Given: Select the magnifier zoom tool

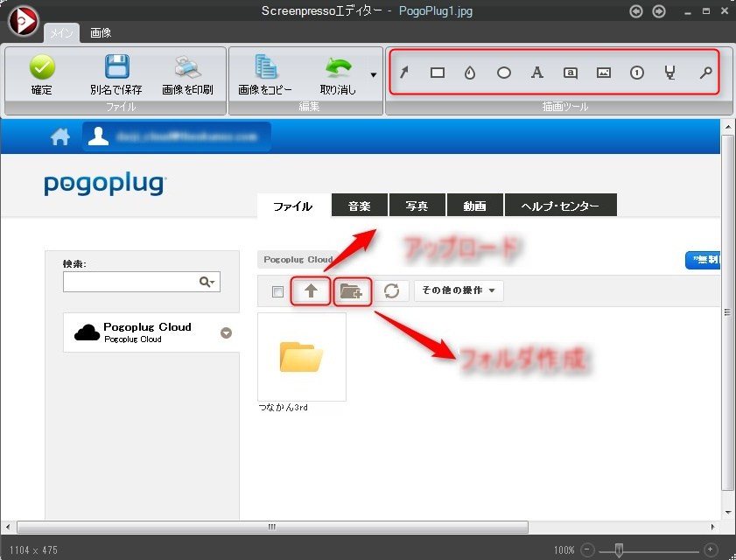Looking at the screenshot, I should [x=705, y=73].
